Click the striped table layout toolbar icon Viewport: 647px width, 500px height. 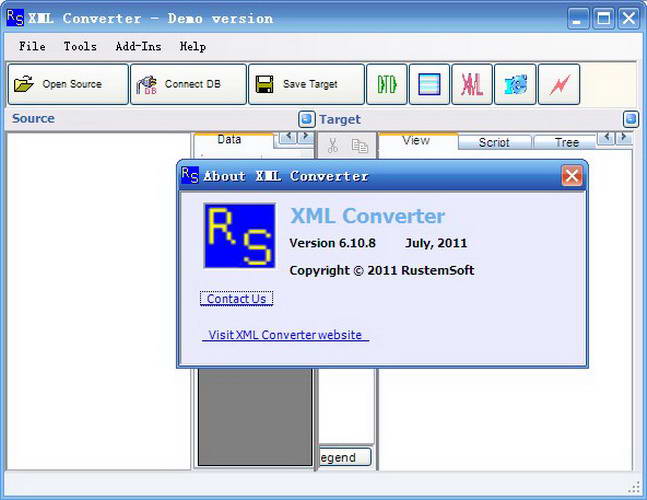click(429, 84)
